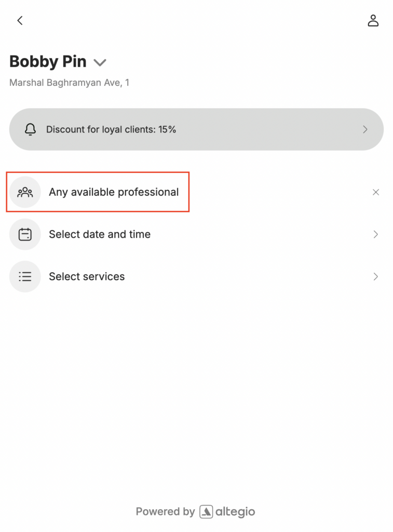This screenshot has width=393, height=532.
Task: Open the "Select services" option
Action: (x=87, y=276)
